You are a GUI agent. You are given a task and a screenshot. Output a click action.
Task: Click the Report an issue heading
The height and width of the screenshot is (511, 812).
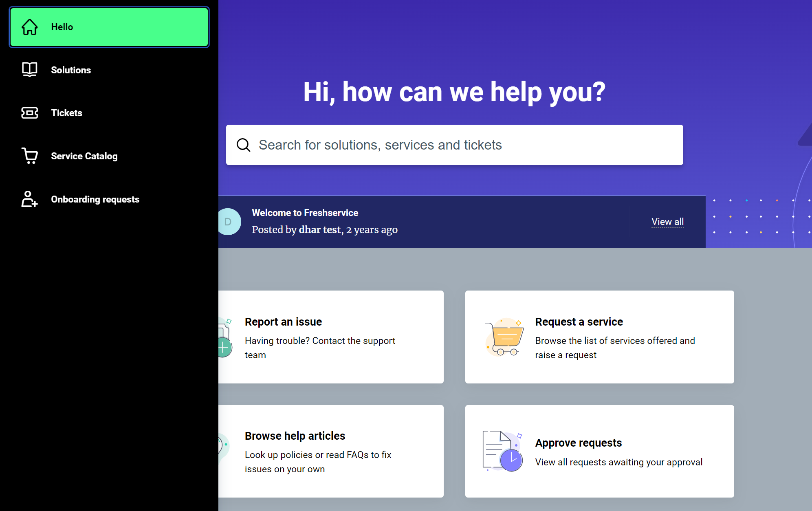(283, 322)
